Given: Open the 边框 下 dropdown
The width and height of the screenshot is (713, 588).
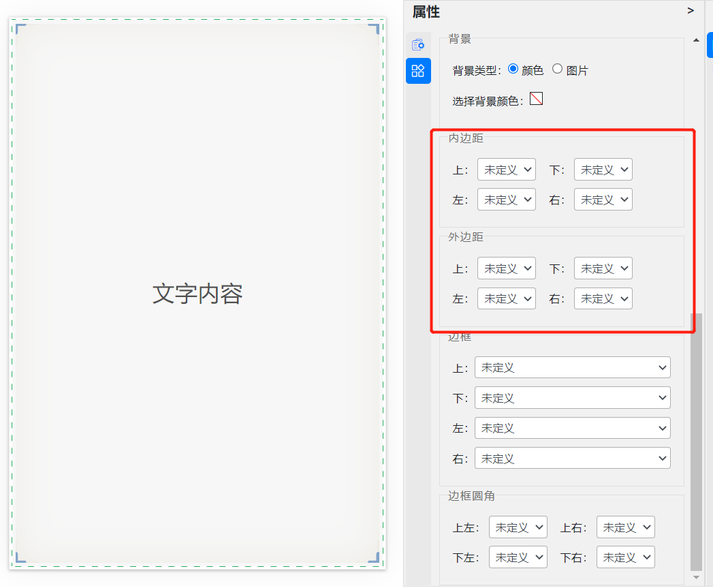Looking at the screenshot, I should coord(573,398).
